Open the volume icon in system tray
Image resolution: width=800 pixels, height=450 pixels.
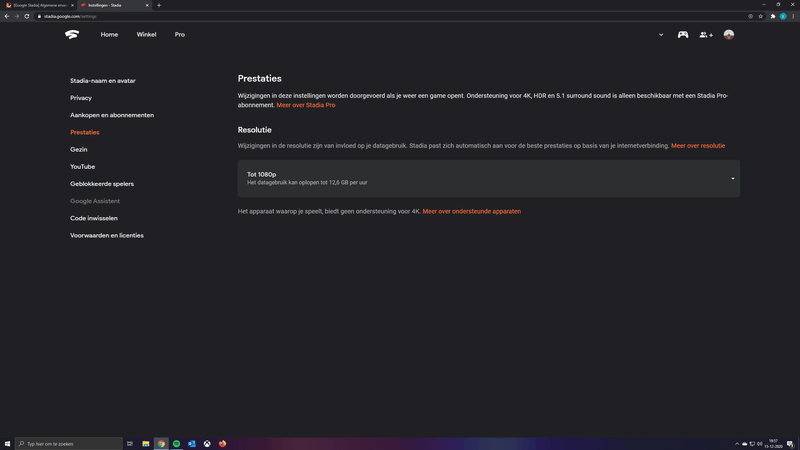[760, 444]
